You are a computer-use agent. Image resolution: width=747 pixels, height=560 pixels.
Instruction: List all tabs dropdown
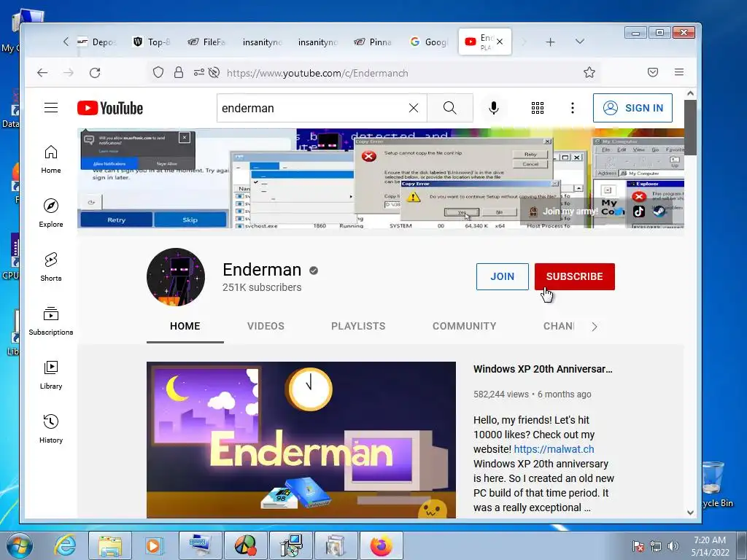[580, 42]
